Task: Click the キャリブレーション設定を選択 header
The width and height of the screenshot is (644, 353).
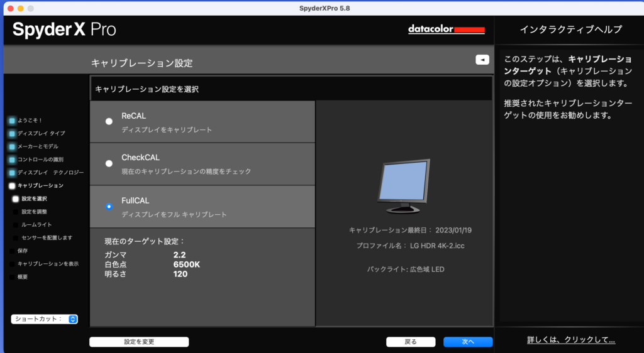Action: (147, 89)
